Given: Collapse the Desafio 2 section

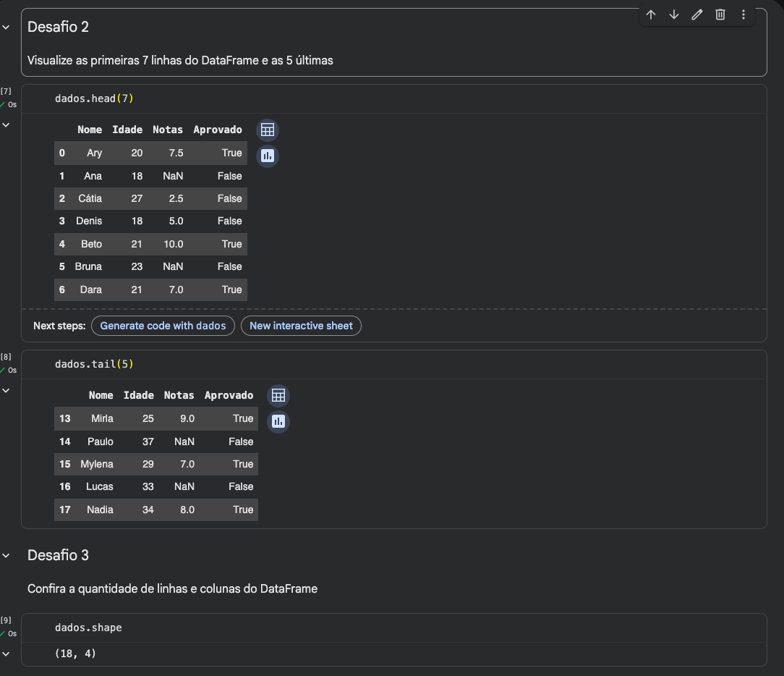Looking at the screenshot, I should pyautogui.click(x=7, y=27).
